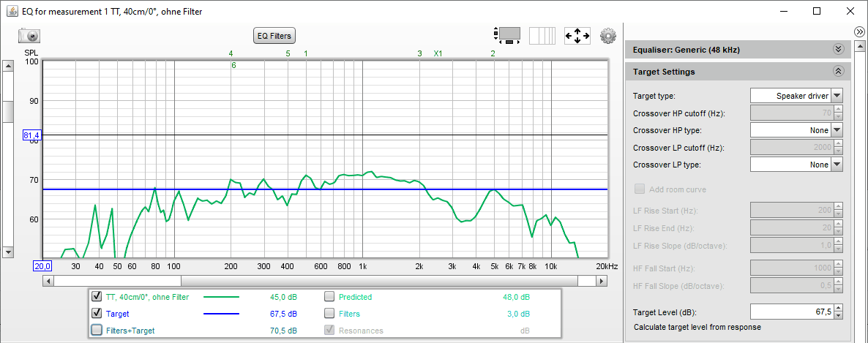Click the 48,0 dB Predicted value

[517, 297]
